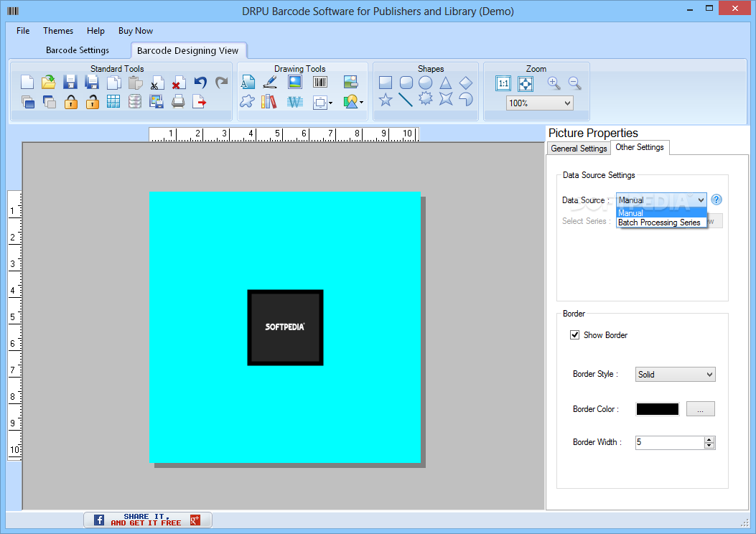Insert WordArt with the W icon
The width and height of the screenshot is (756, 534).
coord(294,102)
